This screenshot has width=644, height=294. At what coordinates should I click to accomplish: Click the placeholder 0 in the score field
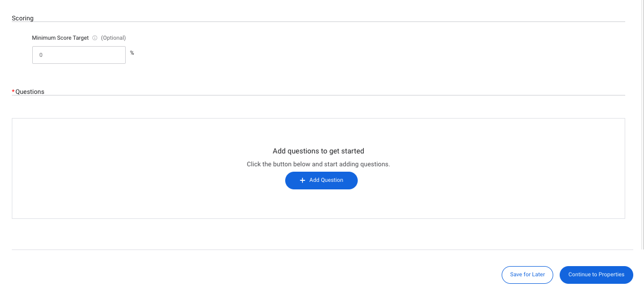pos(41,55)
